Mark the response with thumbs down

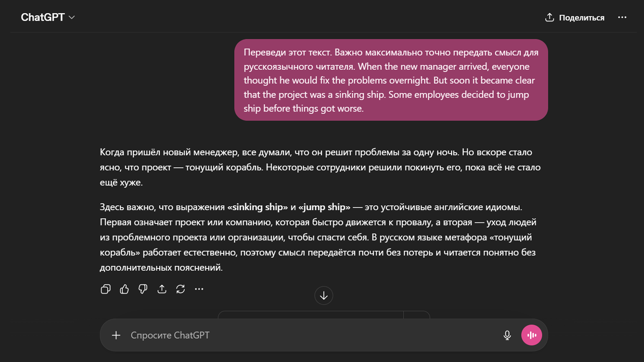143,289
